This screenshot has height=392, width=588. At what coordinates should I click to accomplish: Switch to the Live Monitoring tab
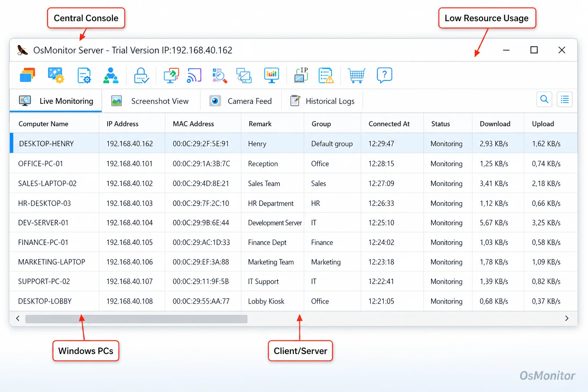click(x=56, y=101)
